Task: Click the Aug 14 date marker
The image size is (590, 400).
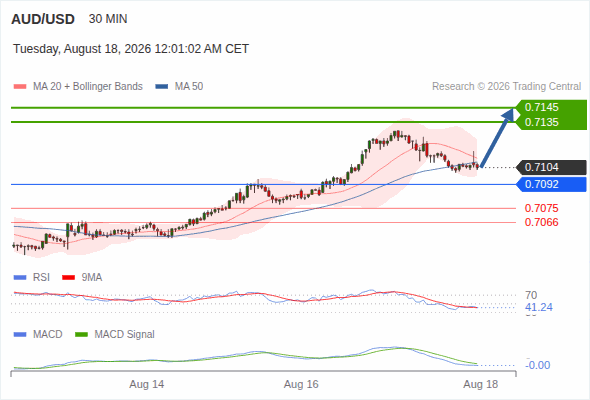Action: click(147, 385)
